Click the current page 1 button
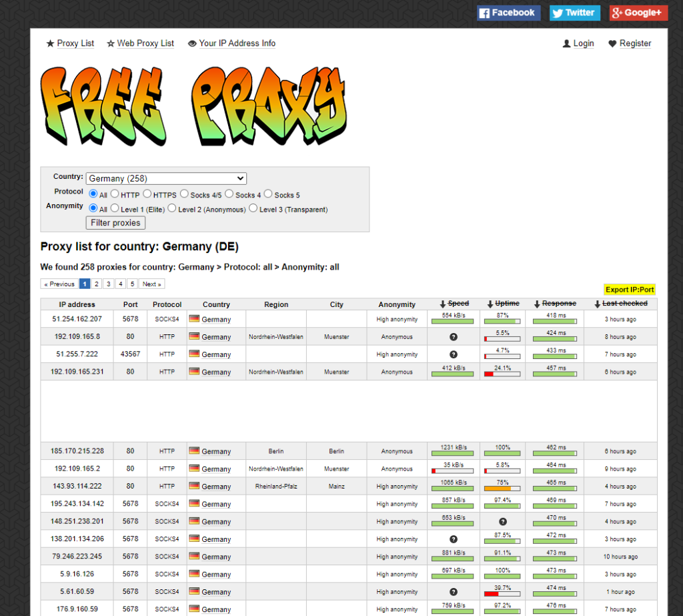 [85, 284]
